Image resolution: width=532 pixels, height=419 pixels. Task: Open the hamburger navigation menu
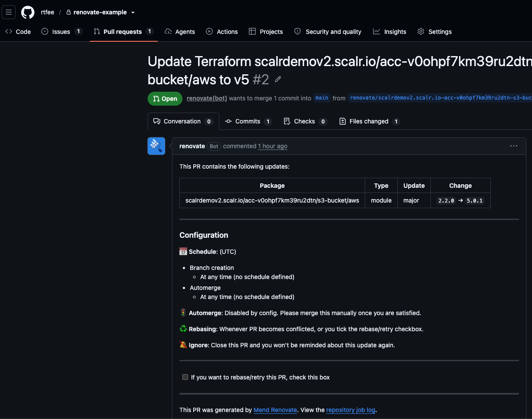pyautogui.click(x=9, y=12)
